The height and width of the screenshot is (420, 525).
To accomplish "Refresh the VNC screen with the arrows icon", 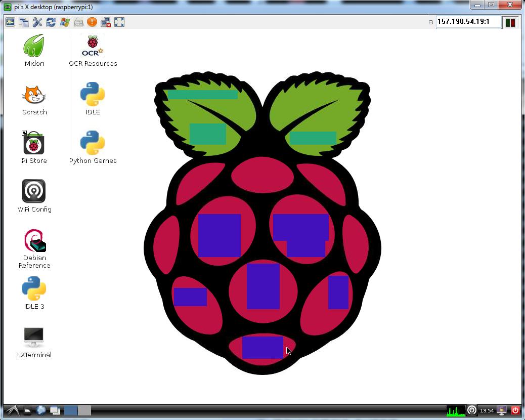I will click(51, 22).
